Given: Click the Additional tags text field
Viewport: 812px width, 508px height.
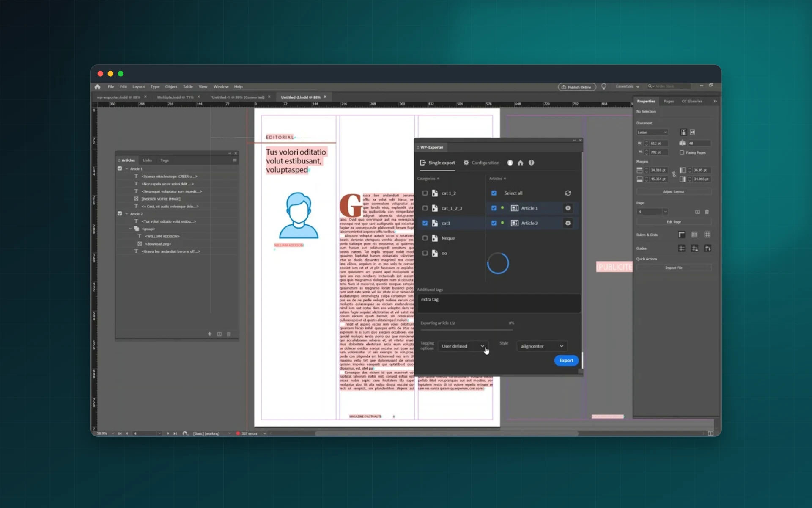Looking at the screenshot, I should [x=499, y=304].
